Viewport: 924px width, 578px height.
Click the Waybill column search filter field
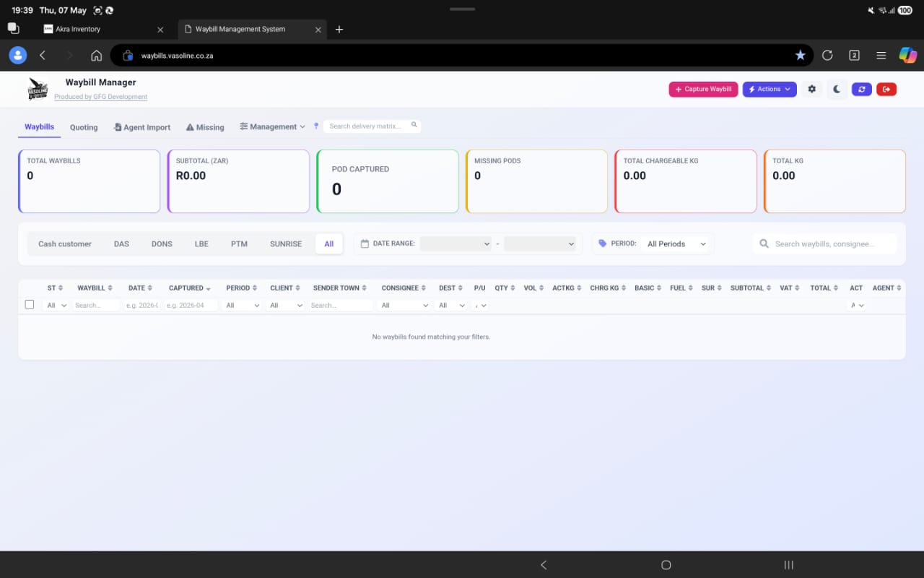point(96,306)
